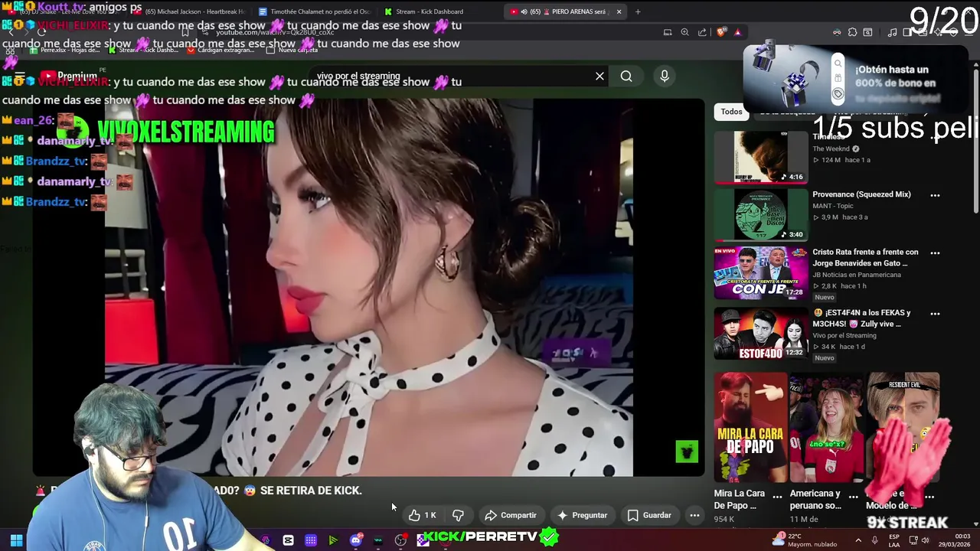
Task: Click the ESP LAA language indicator
Action: point(893,540)
